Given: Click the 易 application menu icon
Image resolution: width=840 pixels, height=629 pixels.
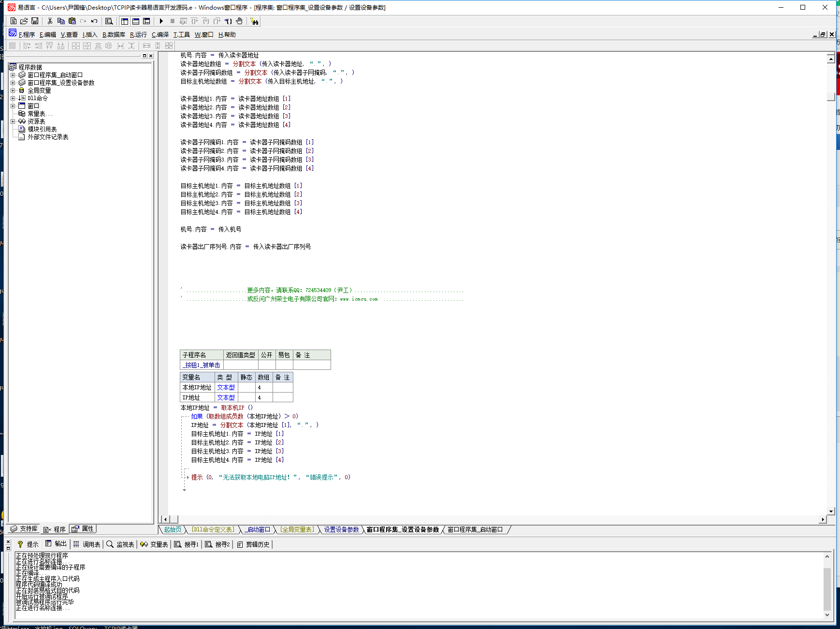Looking at the screenshot, I should (13, 32).
